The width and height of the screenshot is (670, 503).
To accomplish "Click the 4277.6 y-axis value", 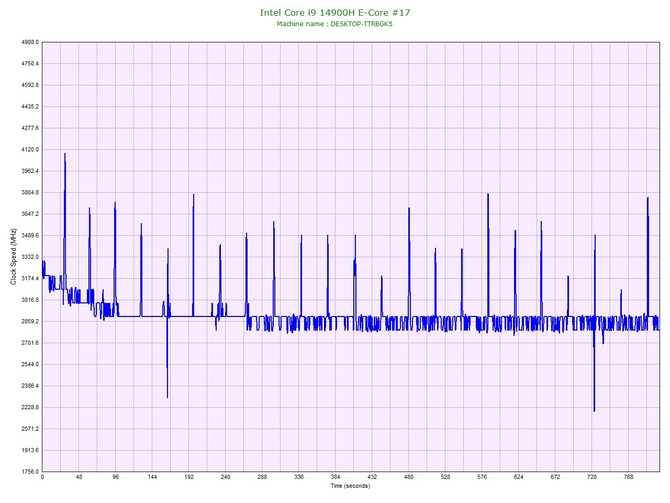I will pyautogui.click(x=30, y=128).
